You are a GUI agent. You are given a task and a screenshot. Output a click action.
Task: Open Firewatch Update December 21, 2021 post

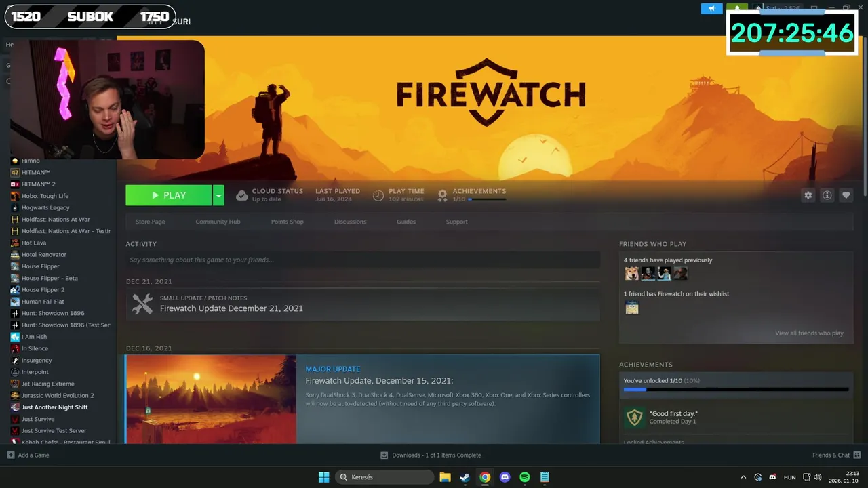231,308
